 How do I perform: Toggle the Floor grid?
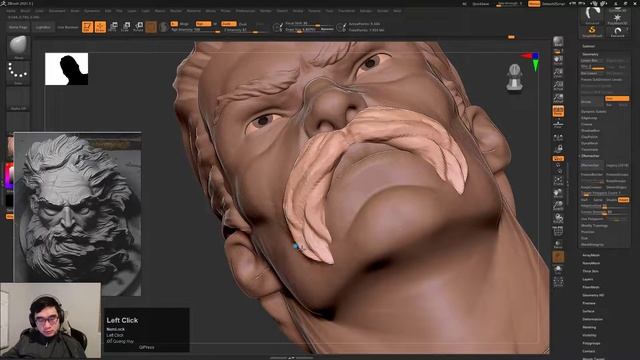click(x=558, y=124)
